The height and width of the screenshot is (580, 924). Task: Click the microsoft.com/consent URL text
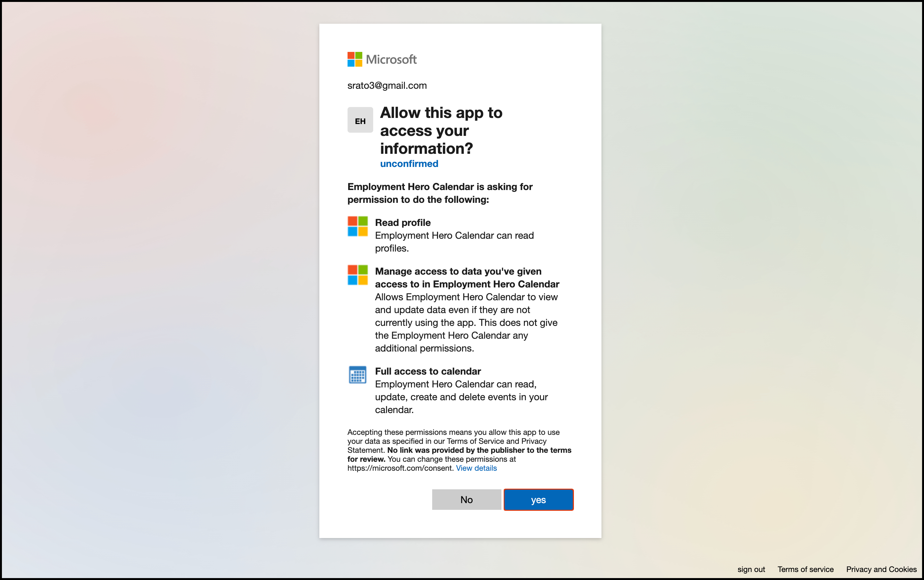pyautogui.click(x=400, y=468)
